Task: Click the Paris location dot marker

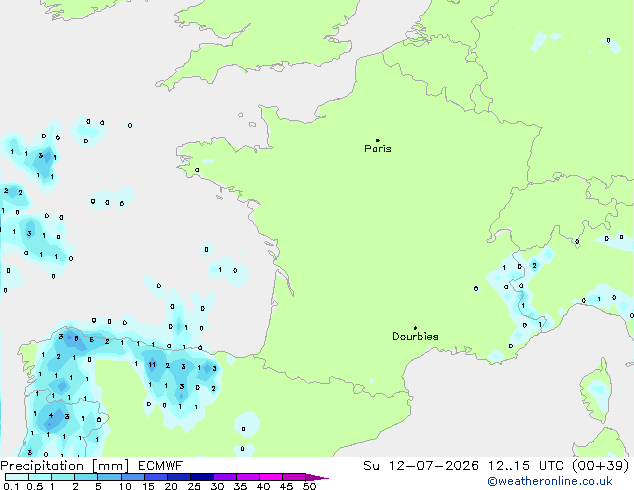Action: tap(378, 140)
